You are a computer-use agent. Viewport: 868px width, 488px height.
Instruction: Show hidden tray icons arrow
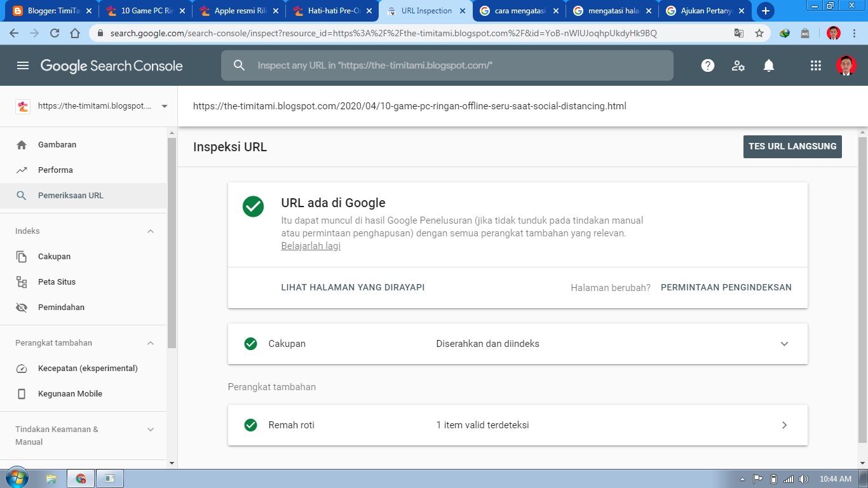743,478
